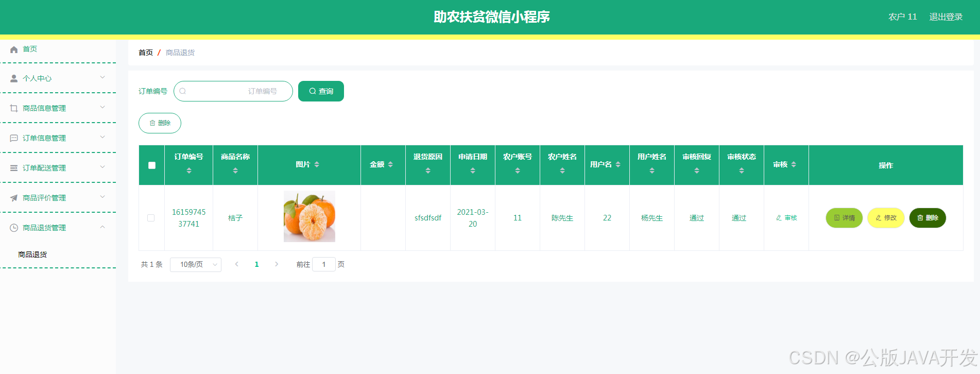Screen dimensions: 980x374
Task: Click the orange product thumbnail image
Action: tap(310, 216)
